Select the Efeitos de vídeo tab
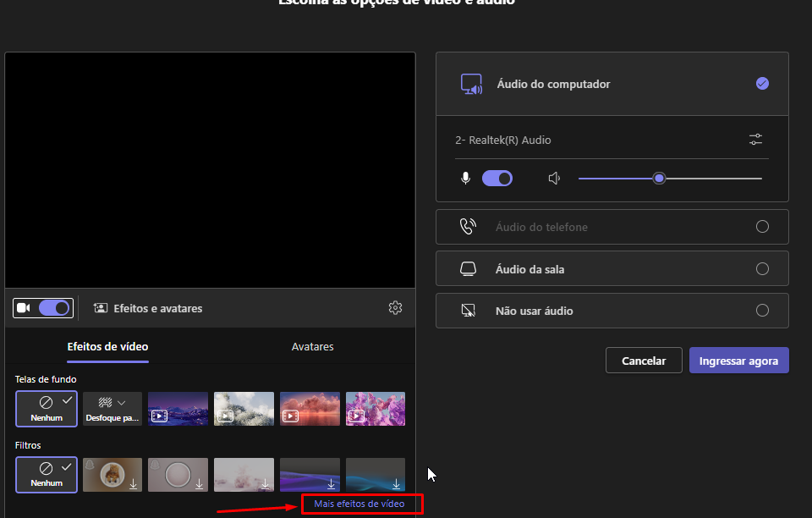Image resolution: width=812 pixels, height=518 pixels. [107, 347]
